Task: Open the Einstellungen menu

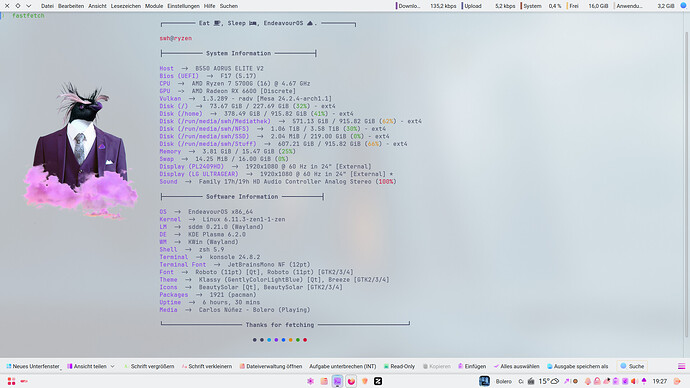Action: pos(184,6)
